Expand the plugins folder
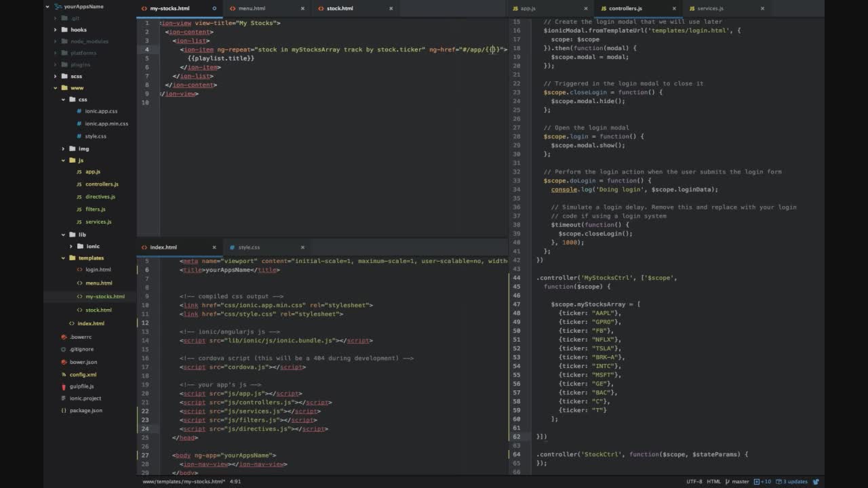 (56, 64)
